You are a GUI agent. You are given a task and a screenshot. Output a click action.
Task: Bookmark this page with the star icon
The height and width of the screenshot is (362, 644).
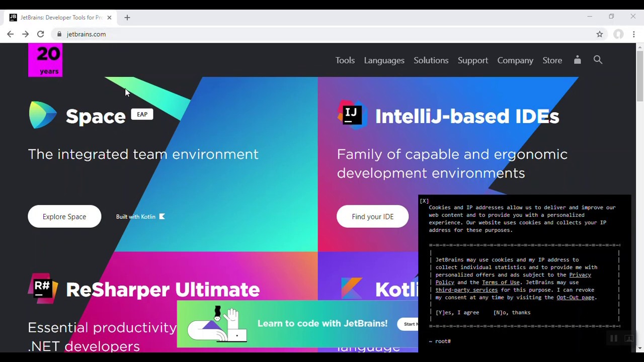(x=599, y=34)
